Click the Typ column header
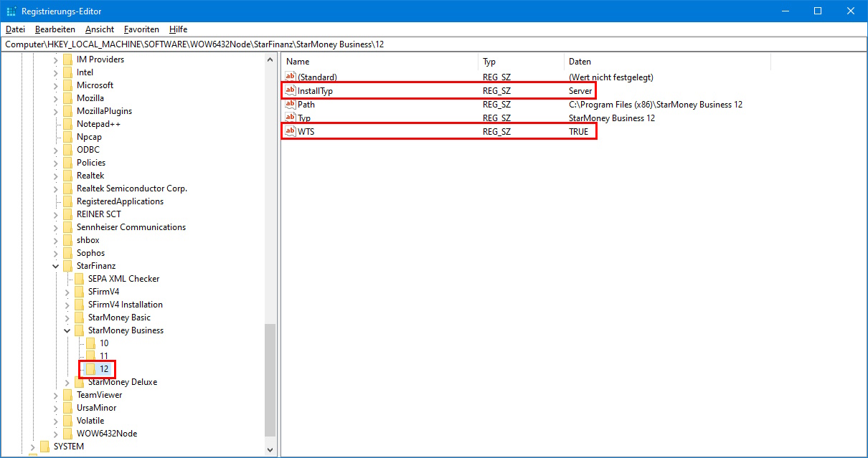 pyautogui.click(x=521, y=62)
